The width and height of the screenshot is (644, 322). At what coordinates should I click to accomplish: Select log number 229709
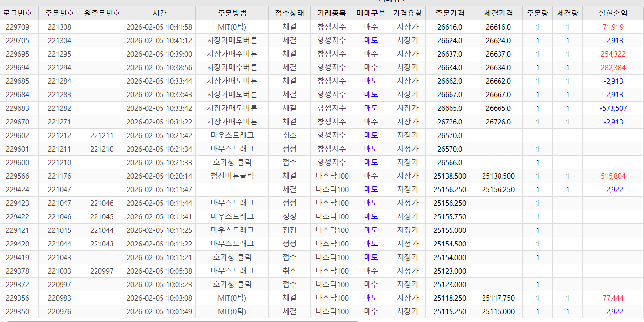pos(17,27)
